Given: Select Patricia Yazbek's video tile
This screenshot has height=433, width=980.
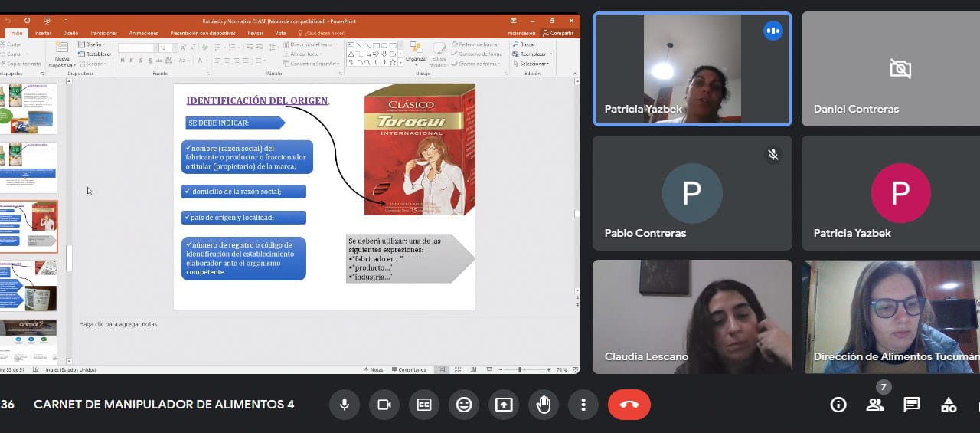Looking at the screenshot, I should coord(692,69).
